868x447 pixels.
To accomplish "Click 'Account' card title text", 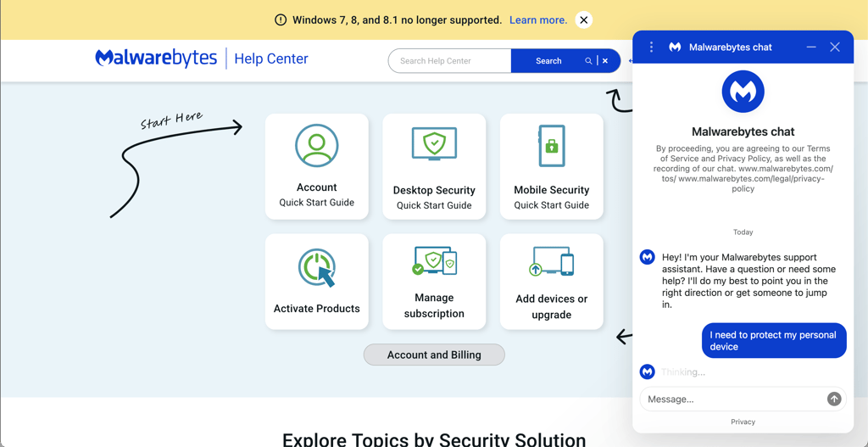I will [x=317, y=187].
